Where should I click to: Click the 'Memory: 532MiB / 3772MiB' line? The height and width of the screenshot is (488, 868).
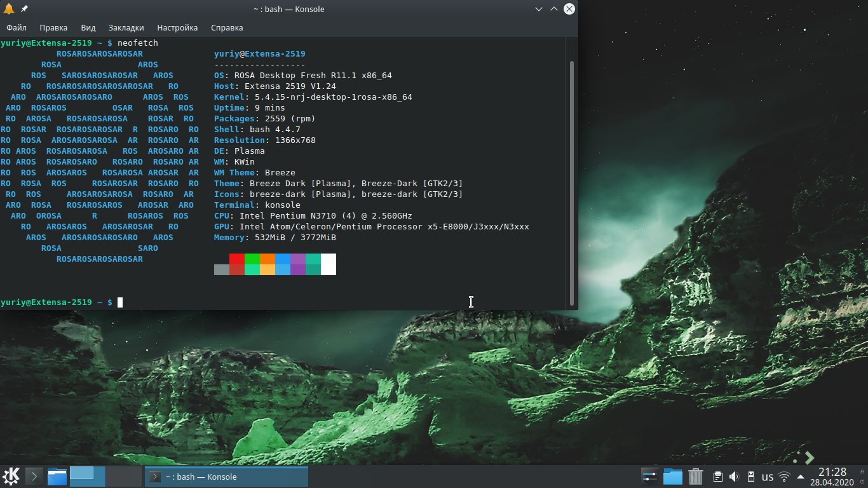pos(275,238)
